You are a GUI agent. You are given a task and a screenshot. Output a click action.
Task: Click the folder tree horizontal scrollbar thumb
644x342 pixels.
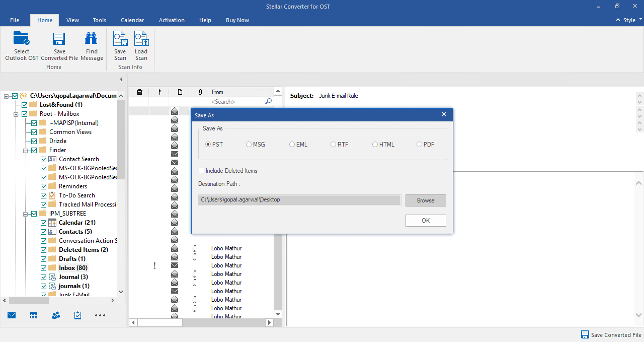pos(29,301)
